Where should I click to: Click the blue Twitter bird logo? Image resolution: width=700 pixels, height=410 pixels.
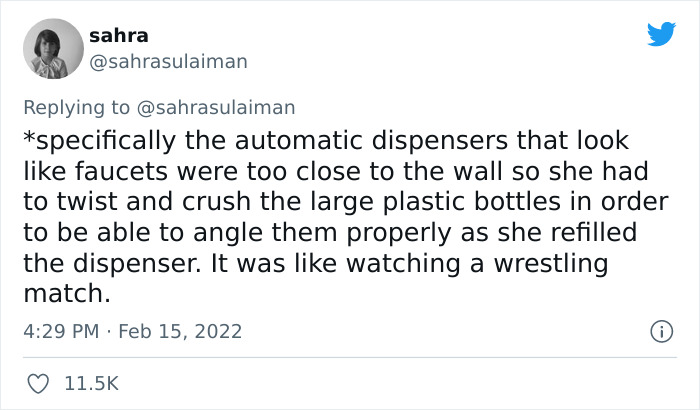(x=661, y=34)
